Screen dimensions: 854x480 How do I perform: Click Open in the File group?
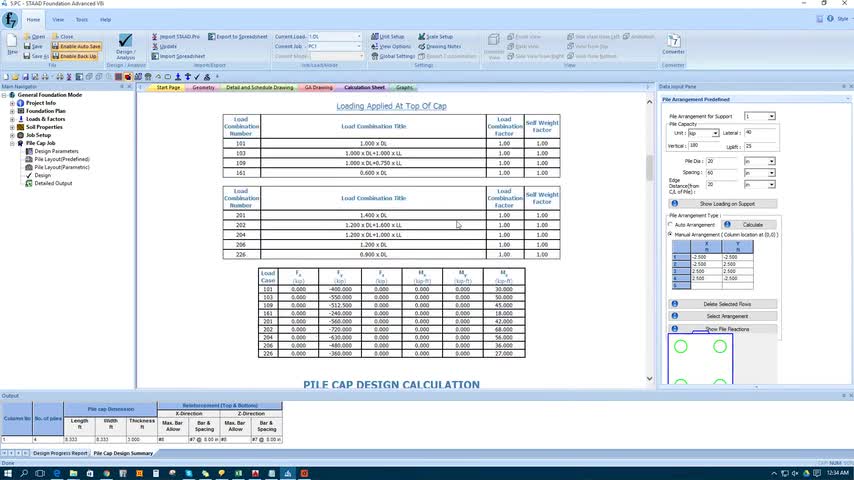[x=34, y=37]
